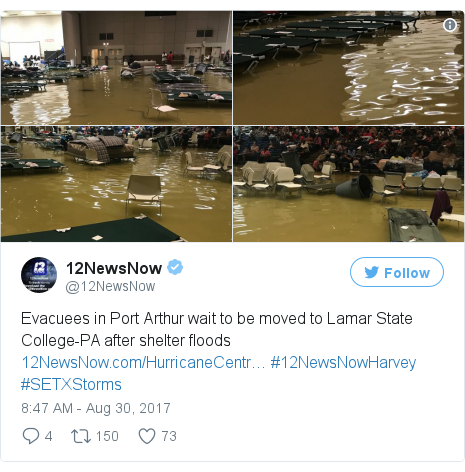Click the @12NewsNow handle

(x=110, y=286)
